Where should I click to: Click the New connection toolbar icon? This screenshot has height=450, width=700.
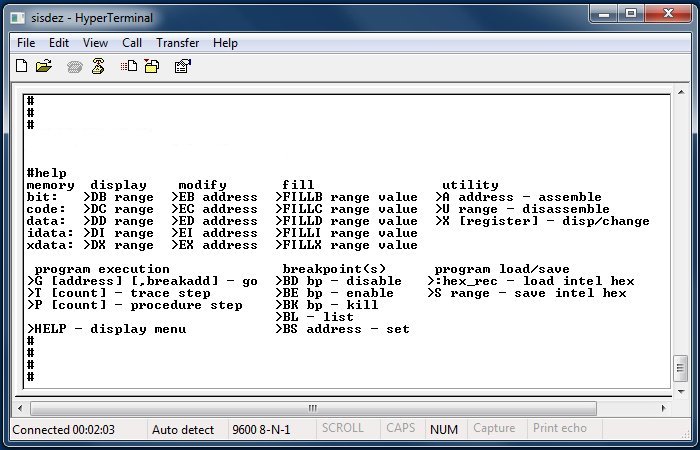21,66
